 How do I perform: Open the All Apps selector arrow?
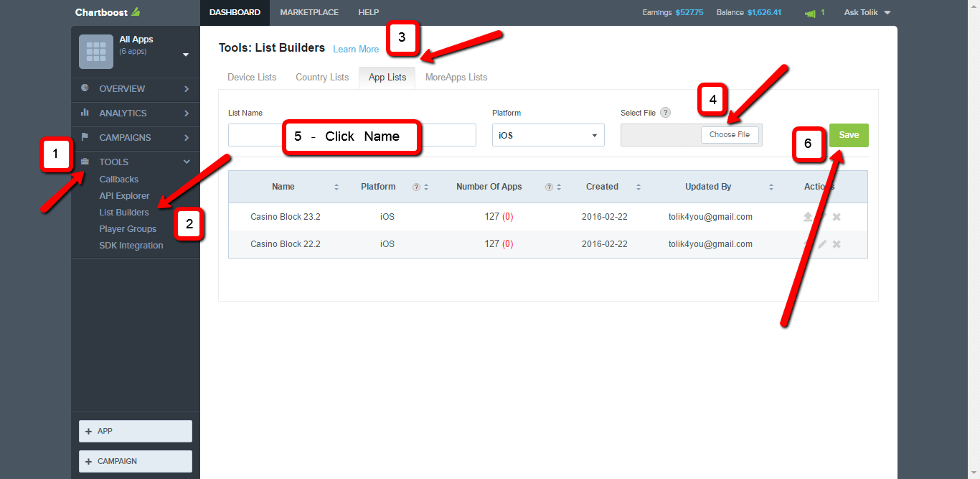pos(186,55)
